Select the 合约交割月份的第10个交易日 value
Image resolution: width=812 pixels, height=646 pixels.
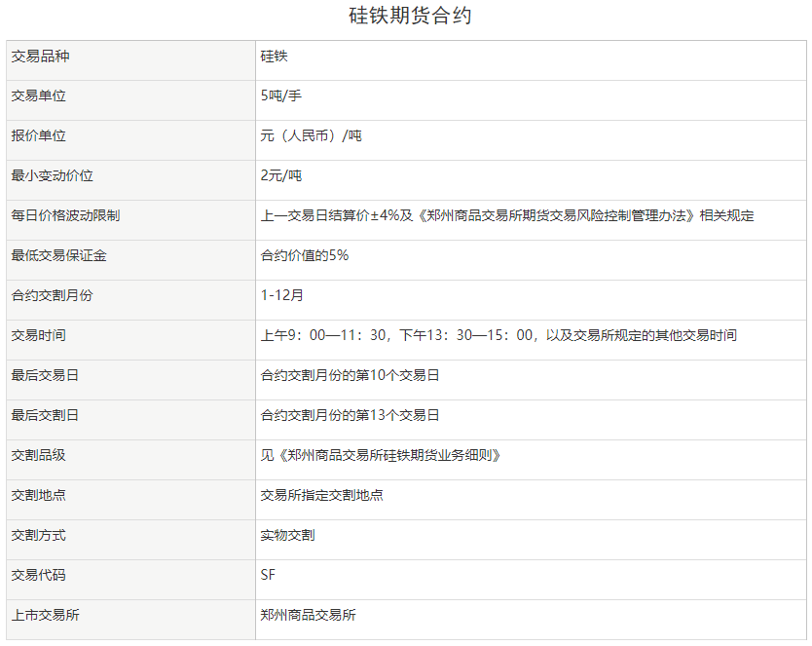[350, 375]
